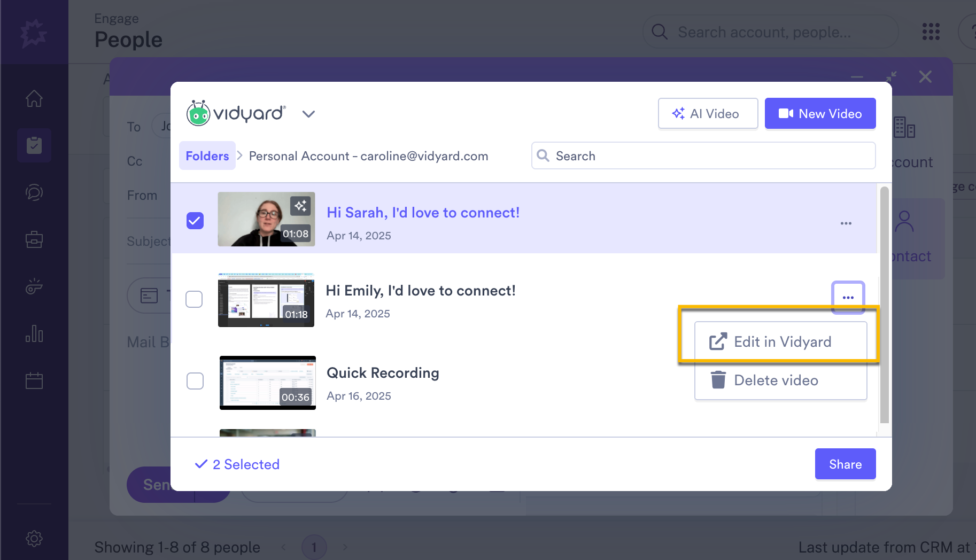Check the Quick Recording video checkbox
The image size is (976, 560).
point(195,381)
